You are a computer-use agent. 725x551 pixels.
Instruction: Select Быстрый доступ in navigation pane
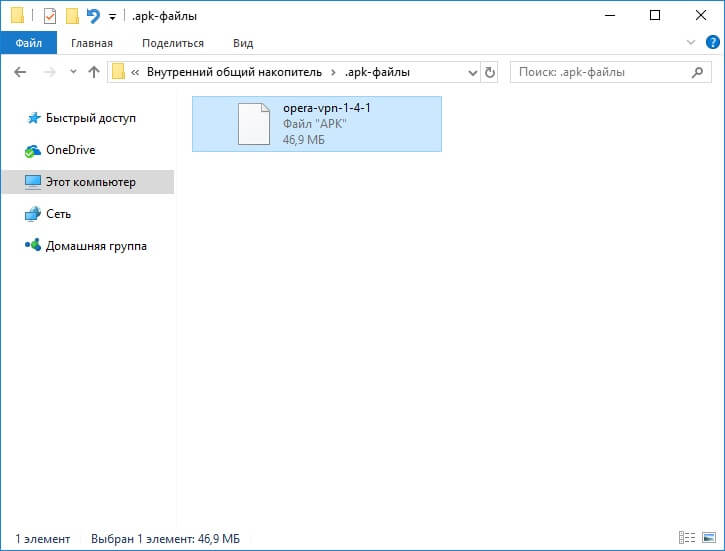click(x=91, y=118)
